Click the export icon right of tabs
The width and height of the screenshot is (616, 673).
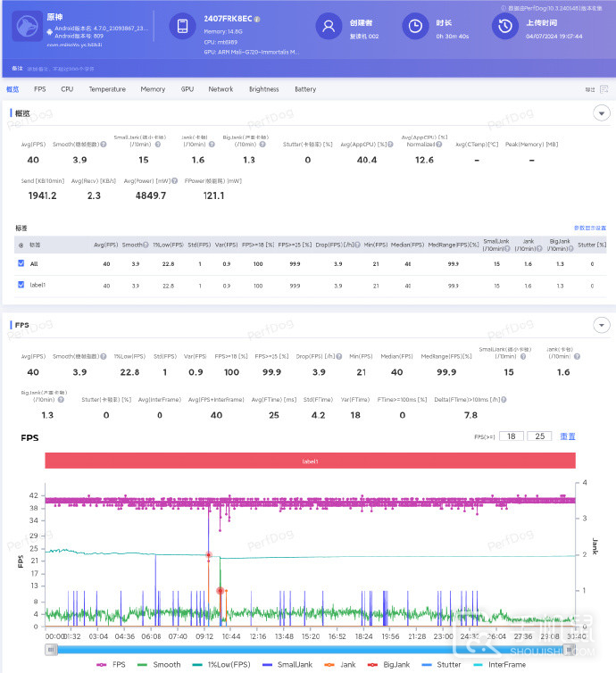click(x=604, y=89)
